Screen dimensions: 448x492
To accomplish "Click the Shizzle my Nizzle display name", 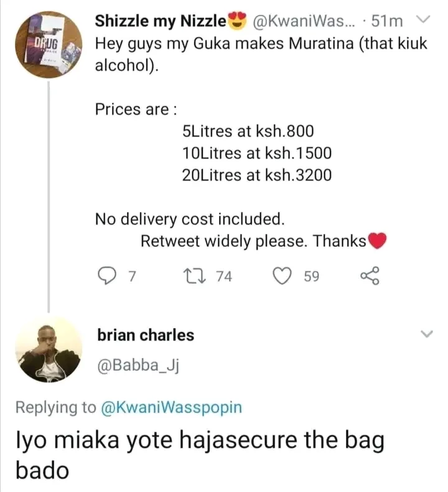I will pos(161,21).
